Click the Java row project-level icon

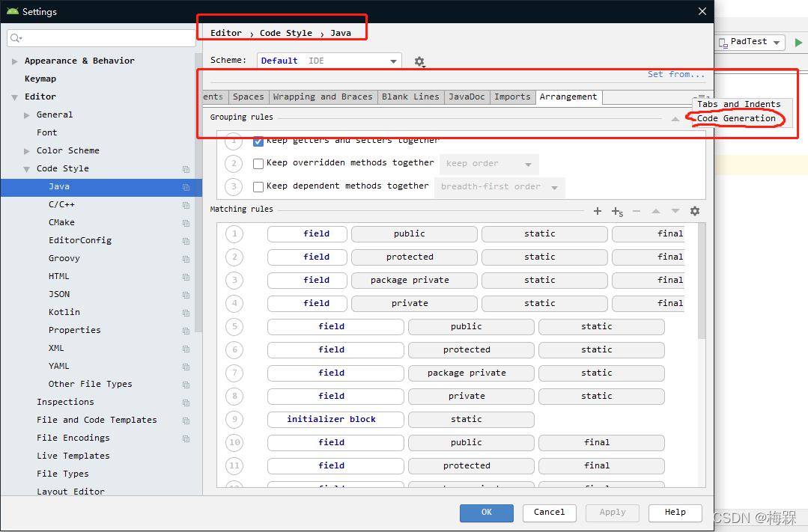coord(186,188)
